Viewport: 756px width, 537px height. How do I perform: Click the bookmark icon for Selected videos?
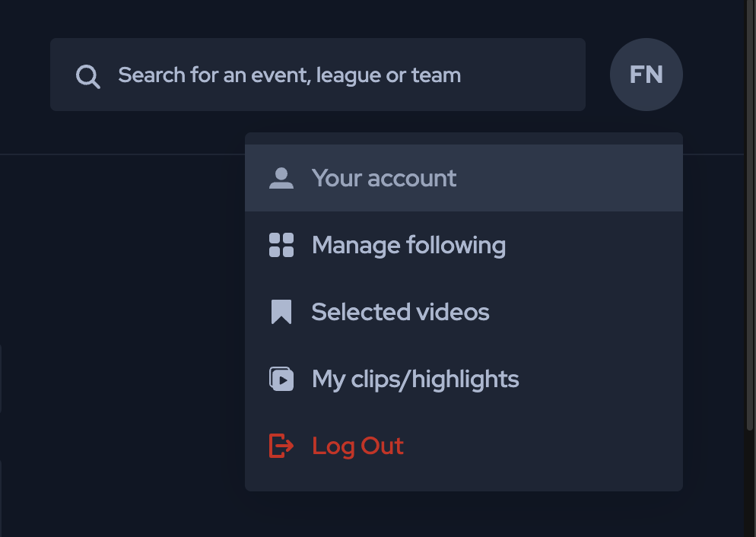tap(281, 312)
